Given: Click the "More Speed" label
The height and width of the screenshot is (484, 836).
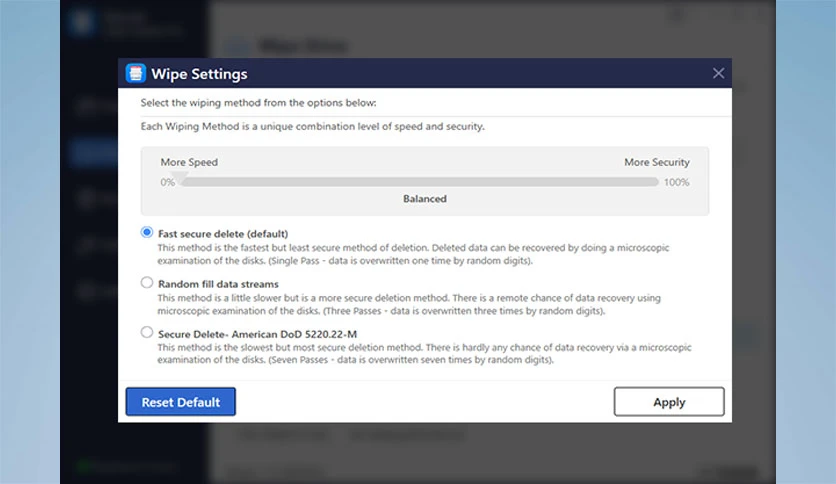Looking at the screenshot, I should tap(189, 162).
